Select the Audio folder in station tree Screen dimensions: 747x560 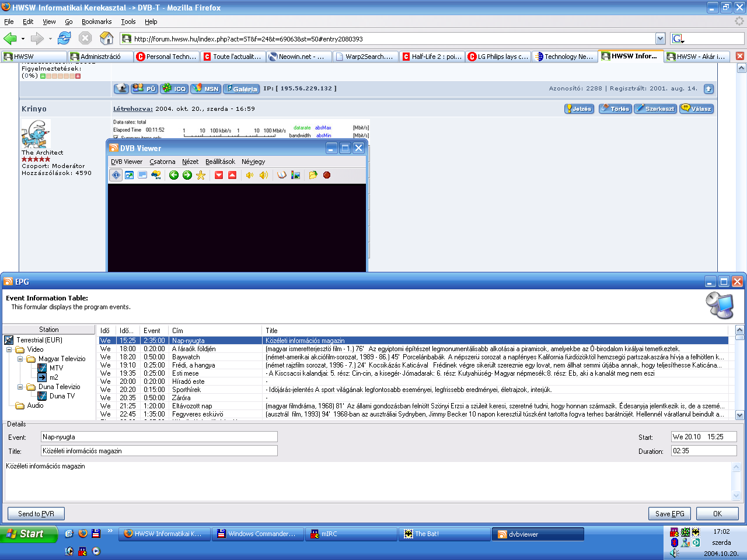[x=35, y=405]
